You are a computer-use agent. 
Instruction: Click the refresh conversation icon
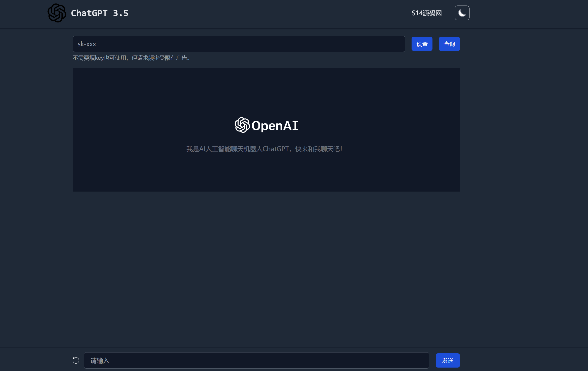[76, 360]
